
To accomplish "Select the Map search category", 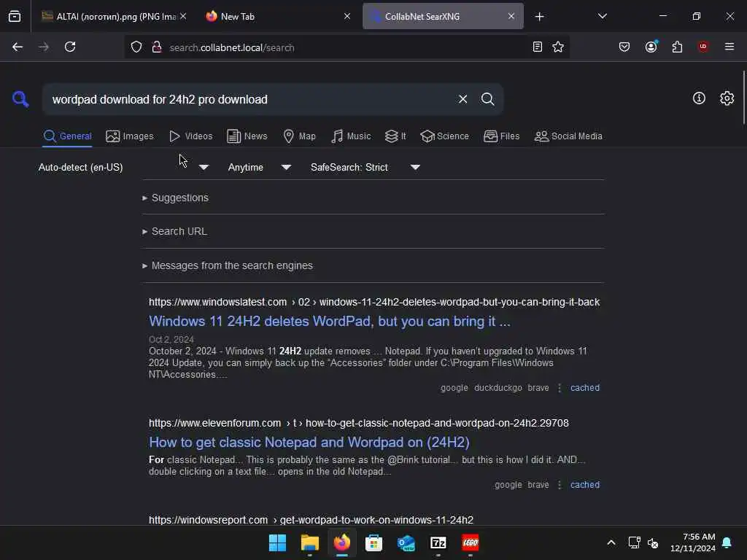I will click(x=299, y=136).
